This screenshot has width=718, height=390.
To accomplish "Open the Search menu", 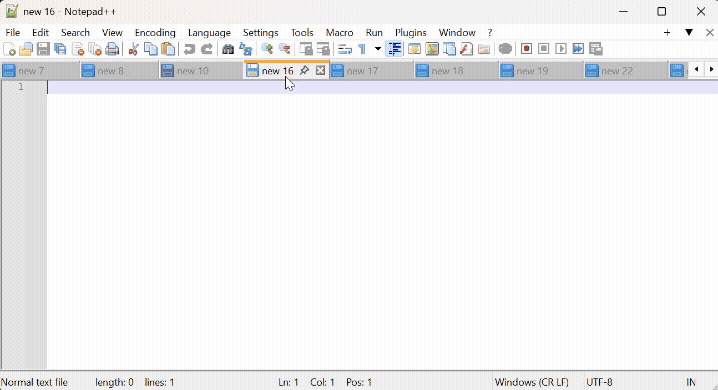I will point(75,32).
